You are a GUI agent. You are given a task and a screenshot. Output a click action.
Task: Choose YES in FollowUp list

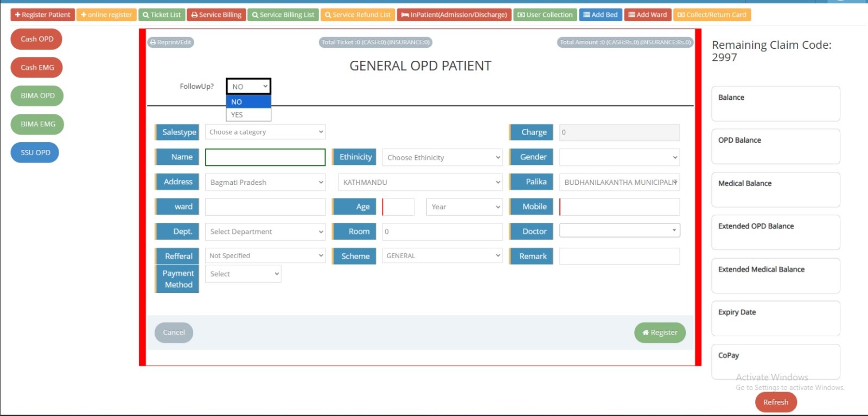[x=248, y=115]
